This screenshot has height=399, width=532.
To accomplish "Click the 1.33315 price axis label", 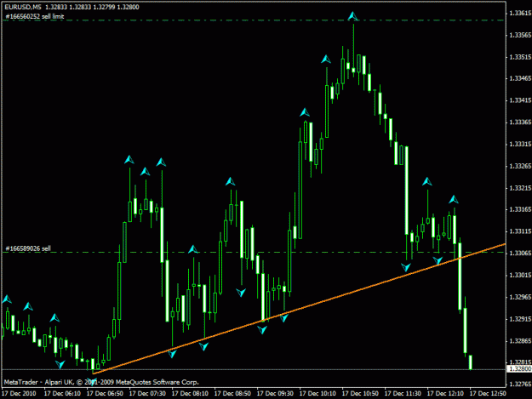I will tap(520, 144).
